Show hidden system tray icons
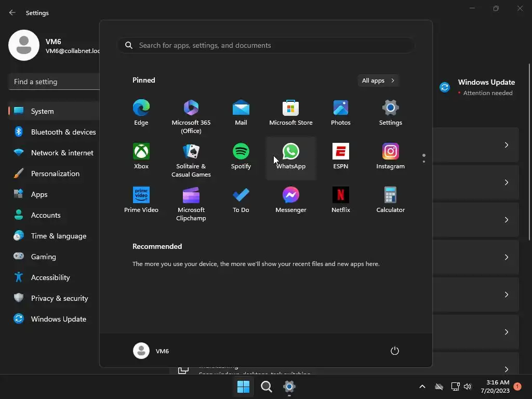The width and height of the screenshot is (532, 399). (x=422, y=387)
